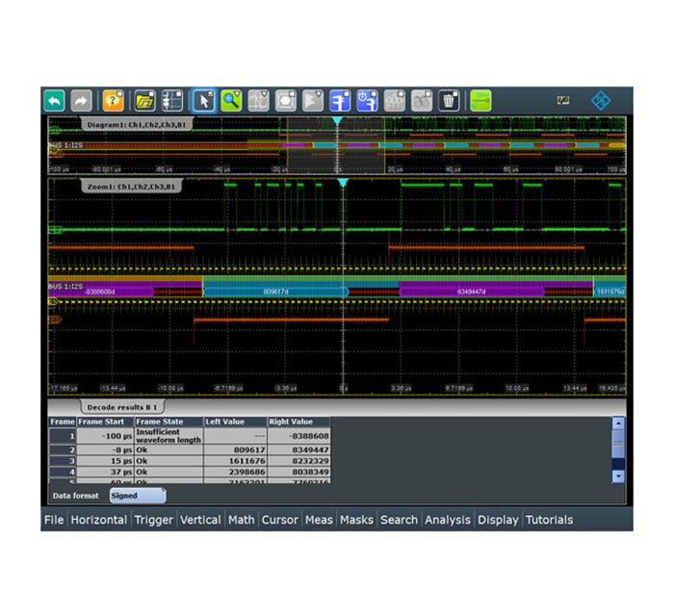Click the Right Value cell 8232329

[299, 461]
